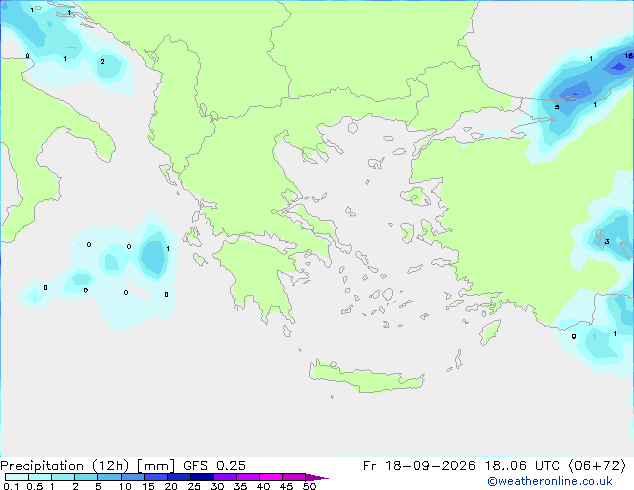The width and height of the screenshot is (634, 490).
Task: Click the heel of Italy on the map
Action: (x=101, y=144)
